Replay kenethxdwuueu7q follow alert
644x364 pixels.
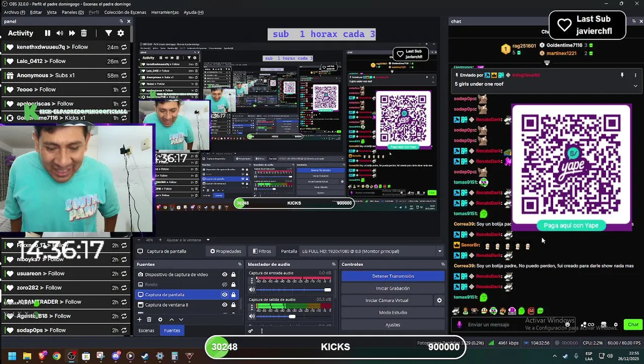point(124,47)
